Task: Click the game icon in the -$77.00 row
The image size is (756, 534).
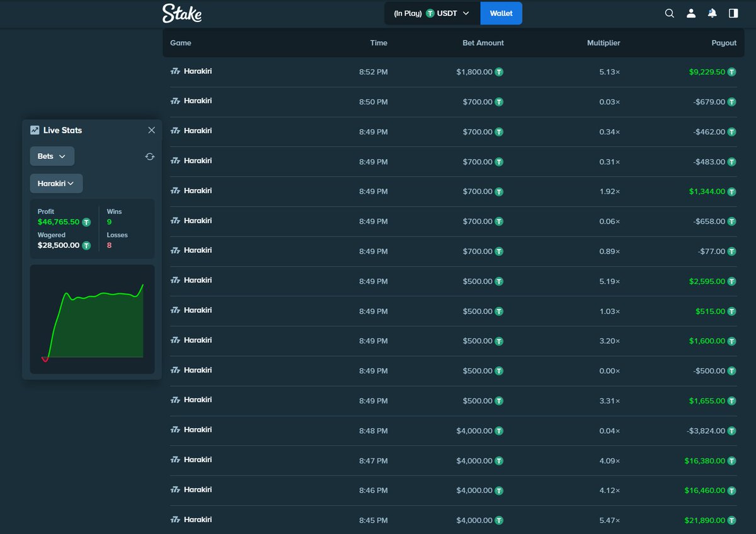Action: 175,251
